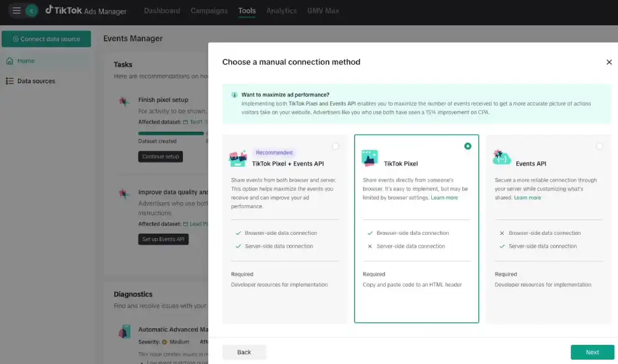618x364 pixels.
Task: Click the Connect data source button
Action: click(x=46, y=39)
